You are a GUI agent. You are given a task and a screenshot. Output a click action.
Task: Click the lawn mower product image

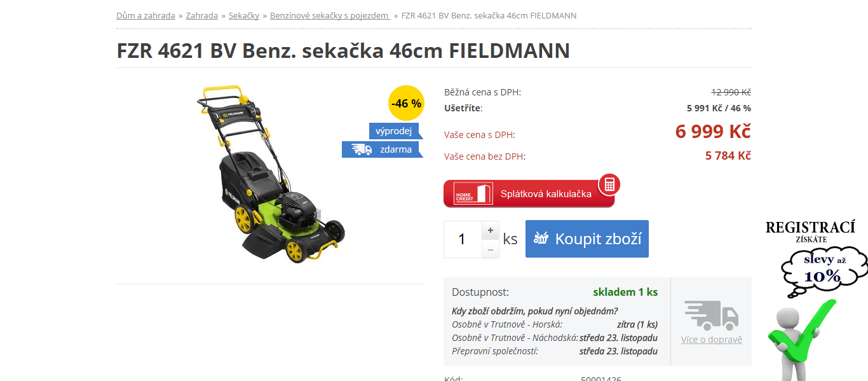pos(270,174)
